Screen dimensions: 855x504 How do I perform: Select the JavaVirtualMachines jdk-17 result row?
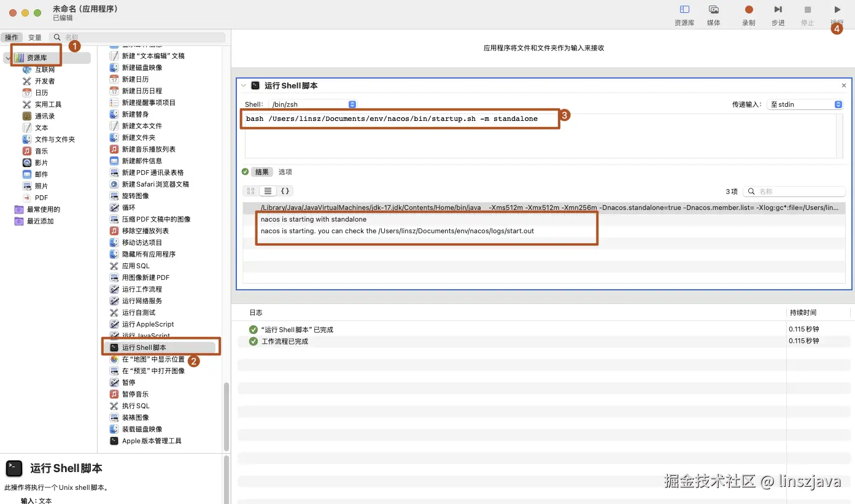click(544, 207)
